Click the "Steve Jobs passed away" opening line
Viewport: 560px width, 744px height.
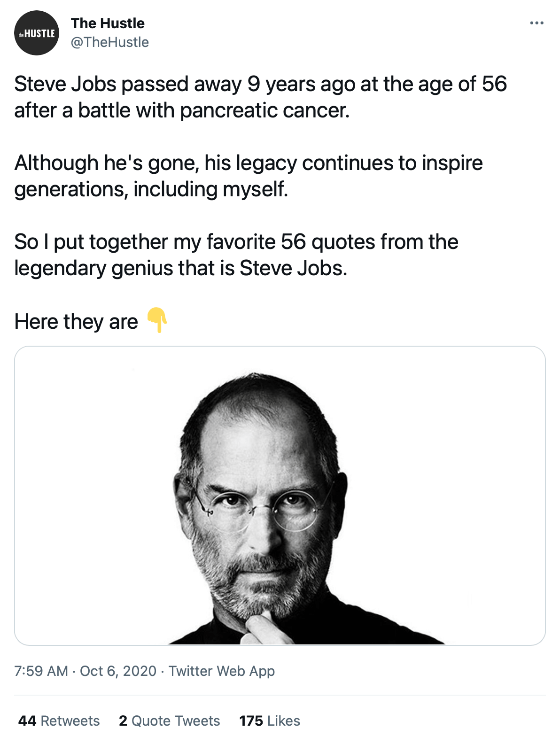(128, 85)
